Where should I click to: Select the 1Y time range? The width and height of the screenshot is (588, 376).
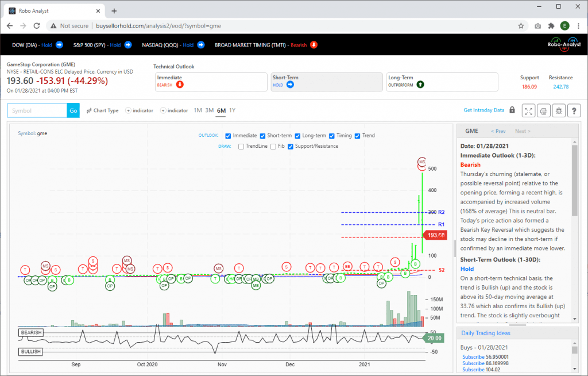232,110
